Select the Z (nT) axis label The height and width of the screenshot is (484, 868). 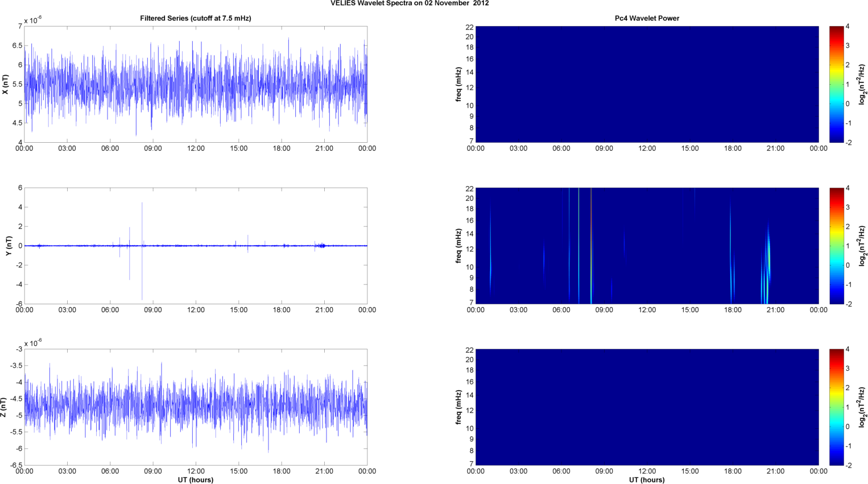pos(5,407)
